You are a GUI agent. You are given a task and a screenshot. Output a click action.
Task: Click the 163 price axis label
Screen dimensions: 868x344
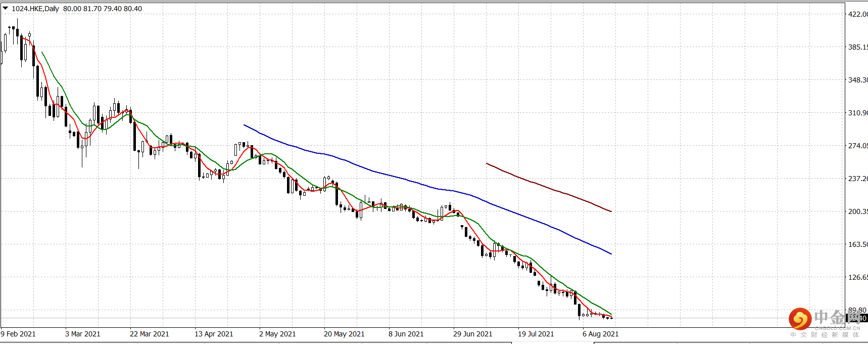pyautogui.click(x=858, y=244)
